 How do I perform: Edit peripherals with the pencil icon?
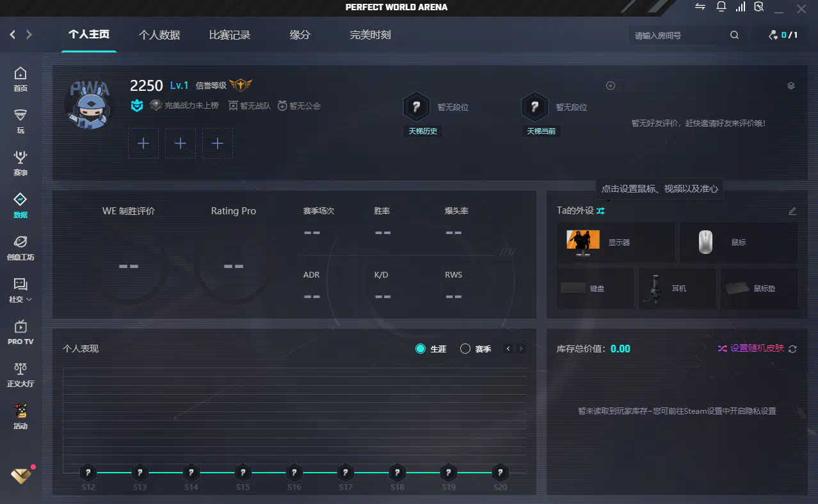792,211
